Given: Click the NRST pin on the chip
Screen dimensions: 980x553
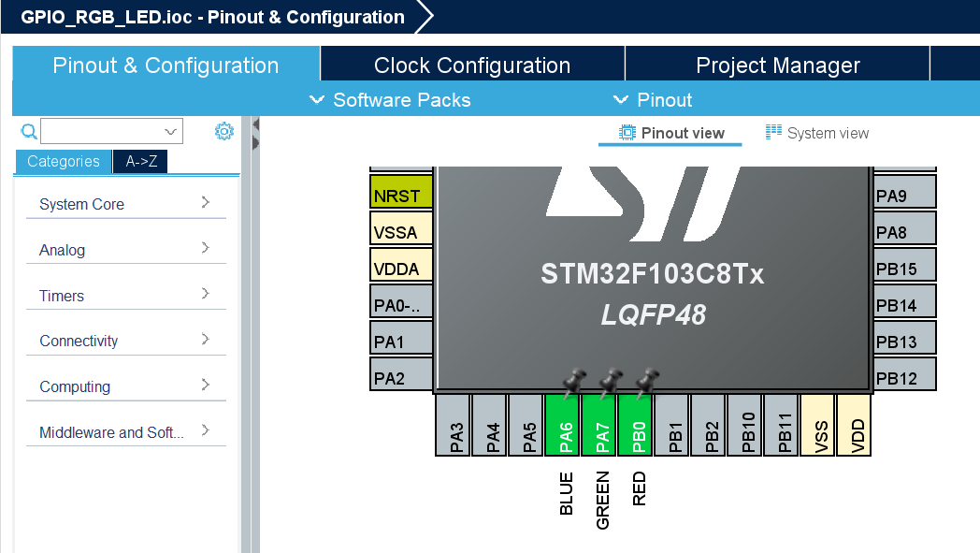Looking at the screenshot, I should click(x=400, y=196).
